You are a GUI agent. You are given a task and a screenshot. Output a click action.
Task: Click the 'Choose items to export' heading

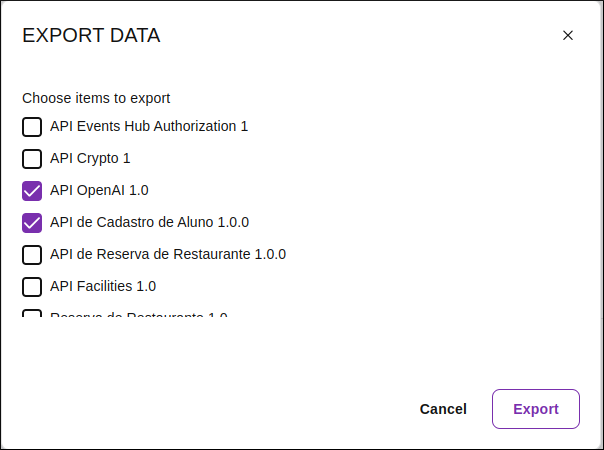pyautogui.click(x=96, y=98)
